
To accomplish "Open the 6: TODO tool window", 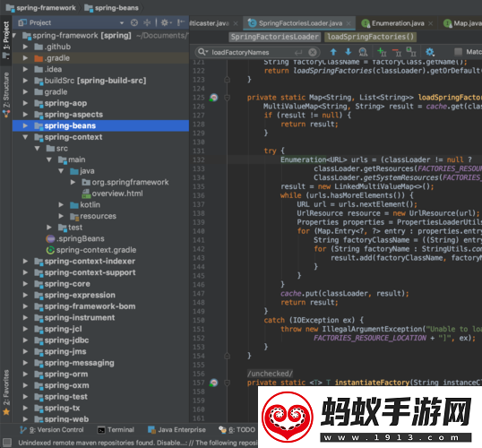I will (x=237, y=430).
